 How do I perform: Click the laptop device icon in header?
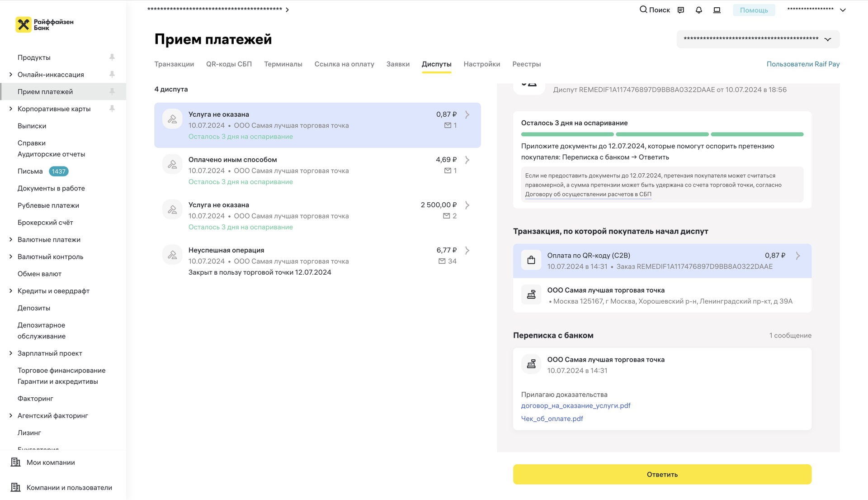717,10
